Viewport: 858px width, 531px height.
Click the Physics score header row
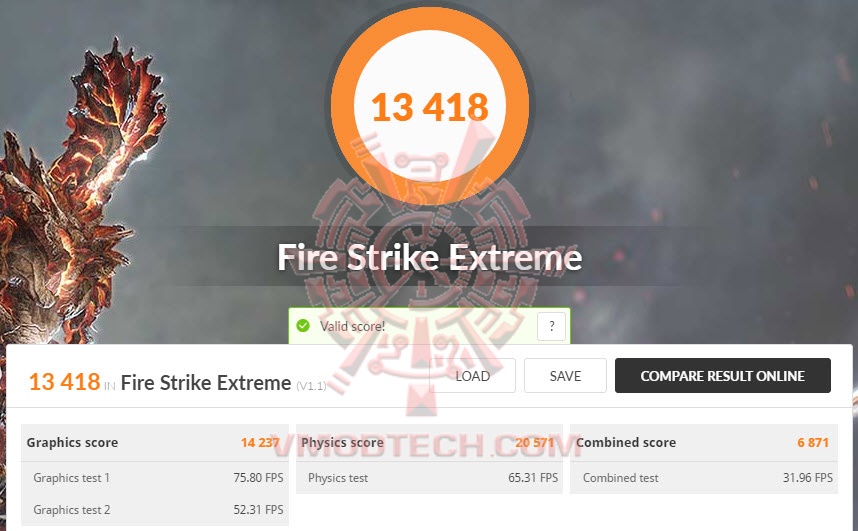(x=429, y=442)
